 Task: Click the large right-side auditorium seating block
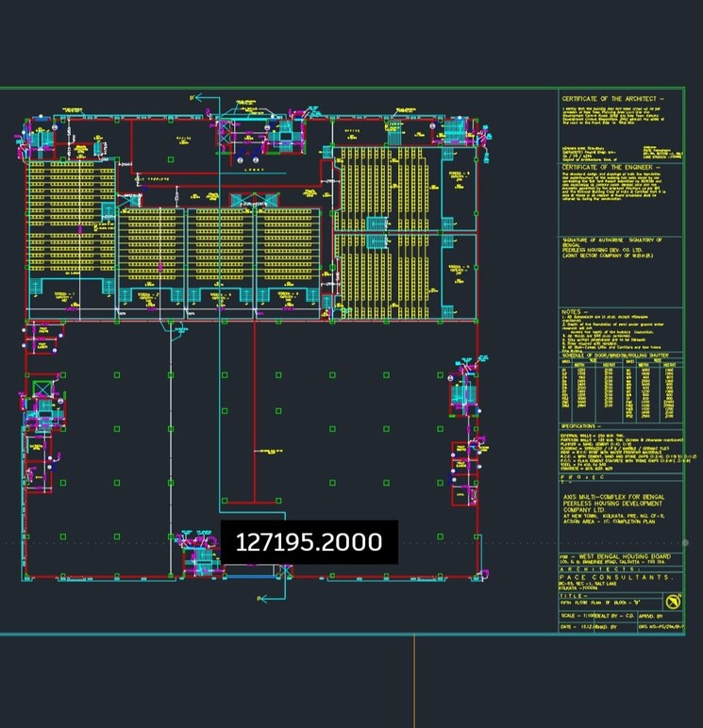click(x=390, y=231)
